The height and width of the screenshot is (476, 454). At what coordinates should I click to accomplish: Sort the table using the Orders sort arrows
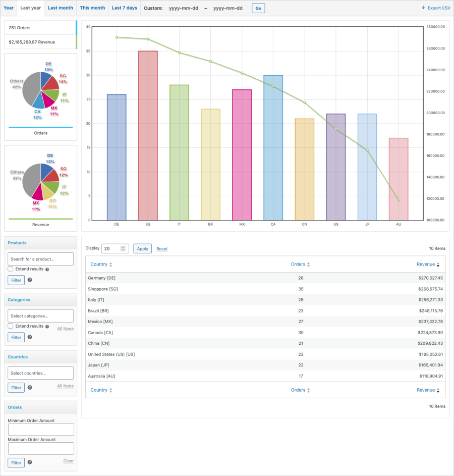310,264
